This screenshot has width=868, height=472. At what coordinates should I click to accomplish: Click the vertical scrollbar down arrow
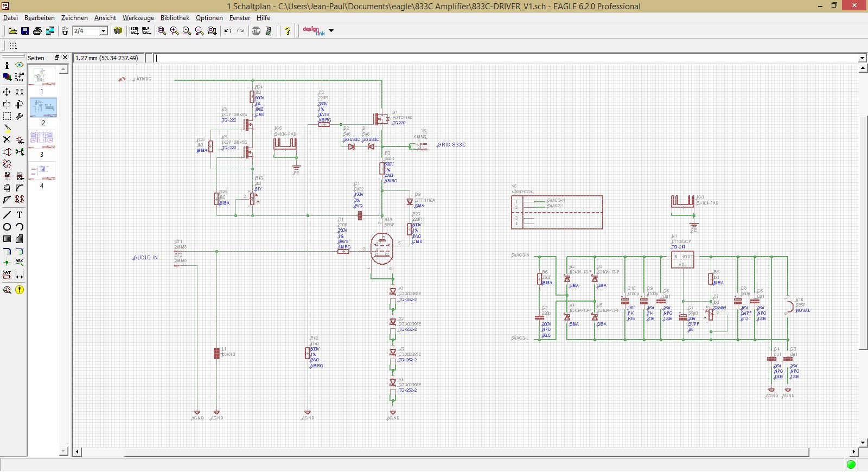863,443
